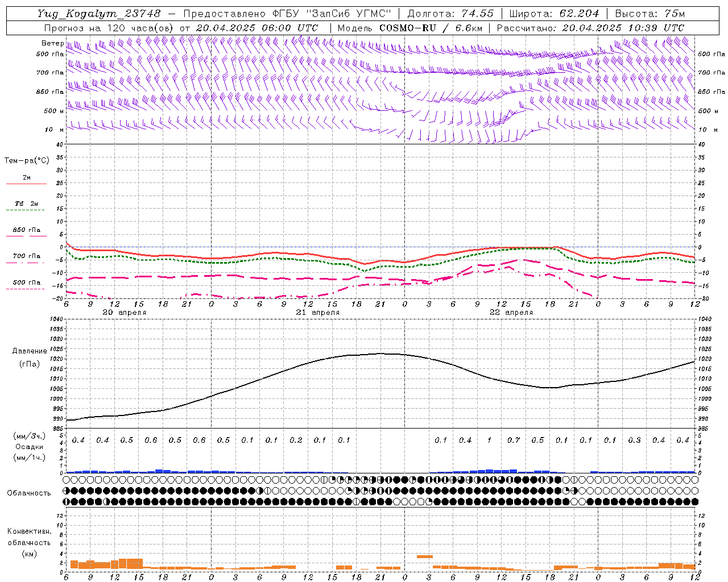Click the 500 гПа temperature legend entry
This screenshot has width=728, height=582.
(27, 282)
